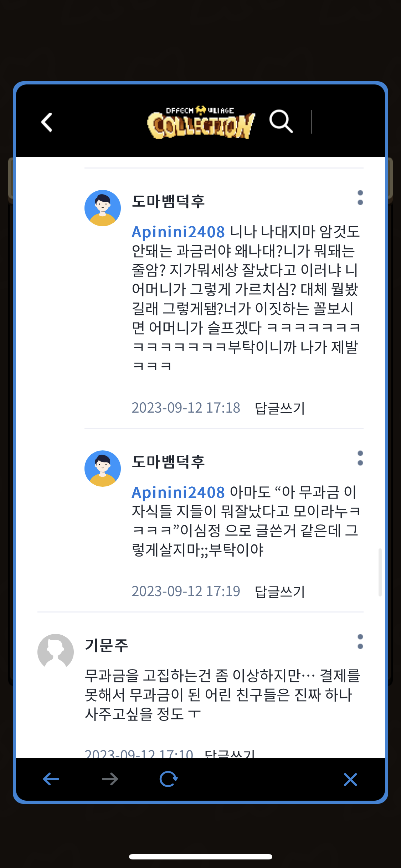The height and width of the screenshot is (868, 401).
Task: Click Apinini2408 mention in the first comment
Action: [178, 232]
